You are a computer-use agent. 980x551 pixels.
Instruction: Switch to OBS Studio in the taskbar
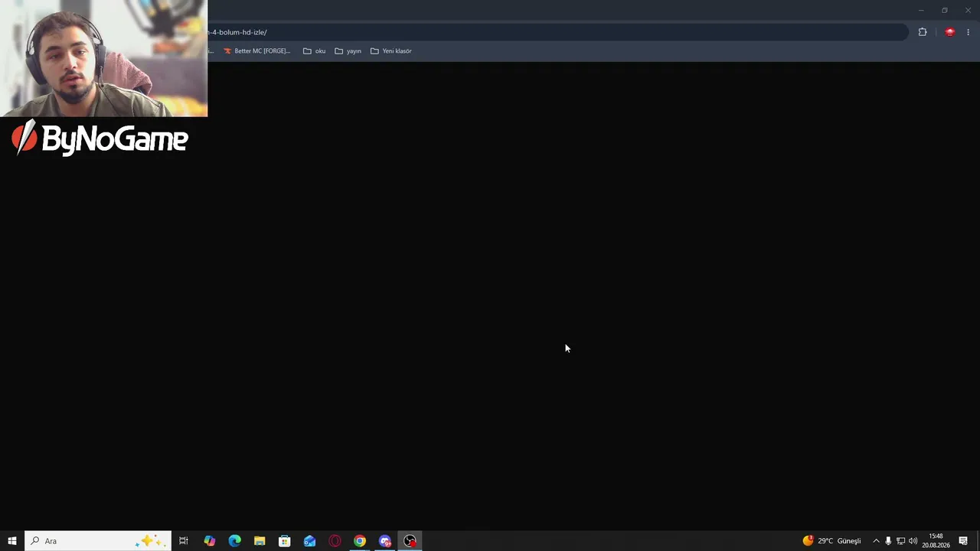coord(410,541)
